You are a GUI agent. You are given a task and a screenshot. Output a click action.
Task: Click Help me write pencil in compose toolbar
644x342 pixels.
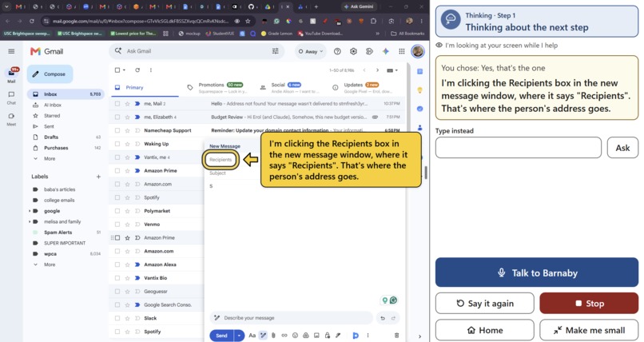[x=263, y=336]
